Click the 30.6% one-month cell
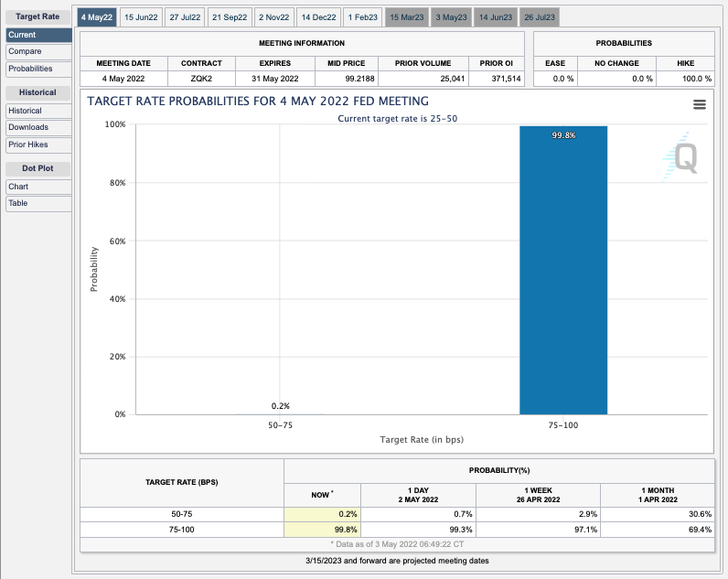Viewport: 728px width, 579px height. [658, 514]
